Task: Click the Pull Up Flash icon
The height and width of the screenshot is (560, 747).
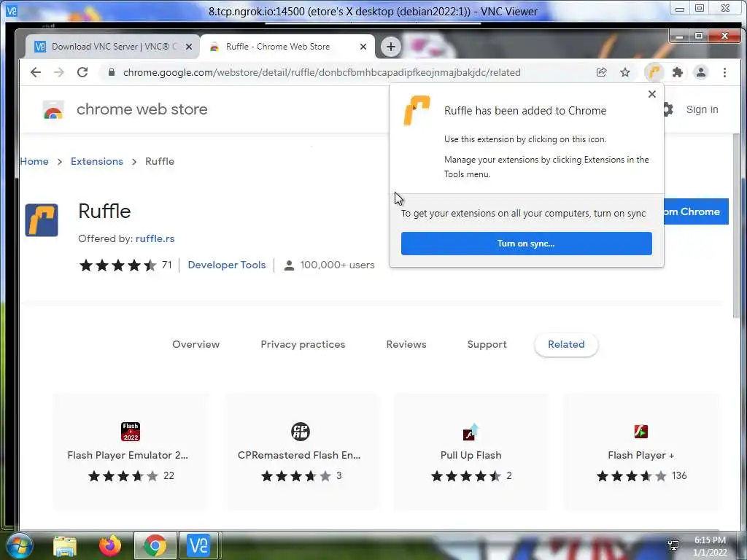Action: 471,432
